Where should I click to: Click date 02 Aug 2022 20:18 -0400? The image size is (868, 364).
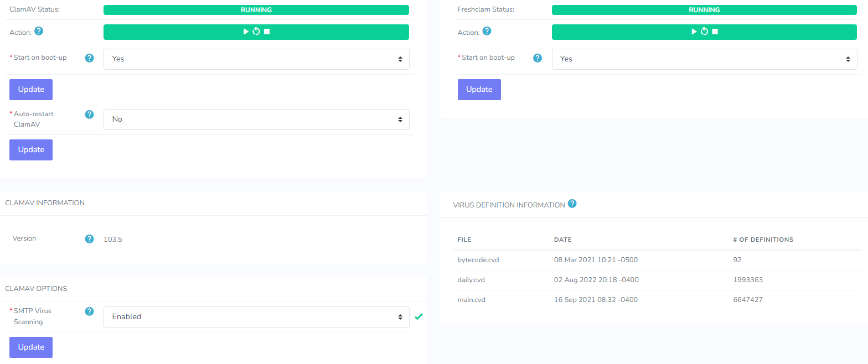(x=596, y=280)
